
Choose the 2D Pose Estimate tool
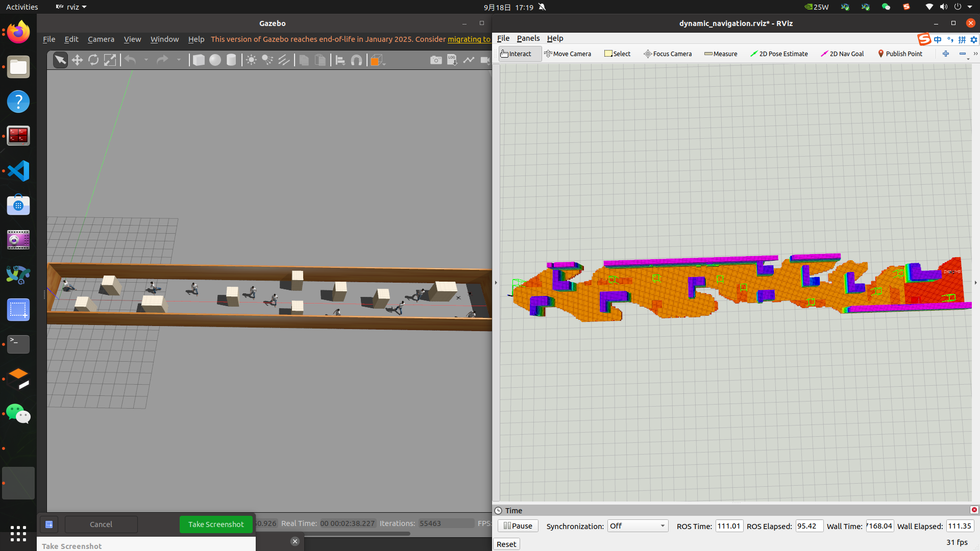(779, 54)
